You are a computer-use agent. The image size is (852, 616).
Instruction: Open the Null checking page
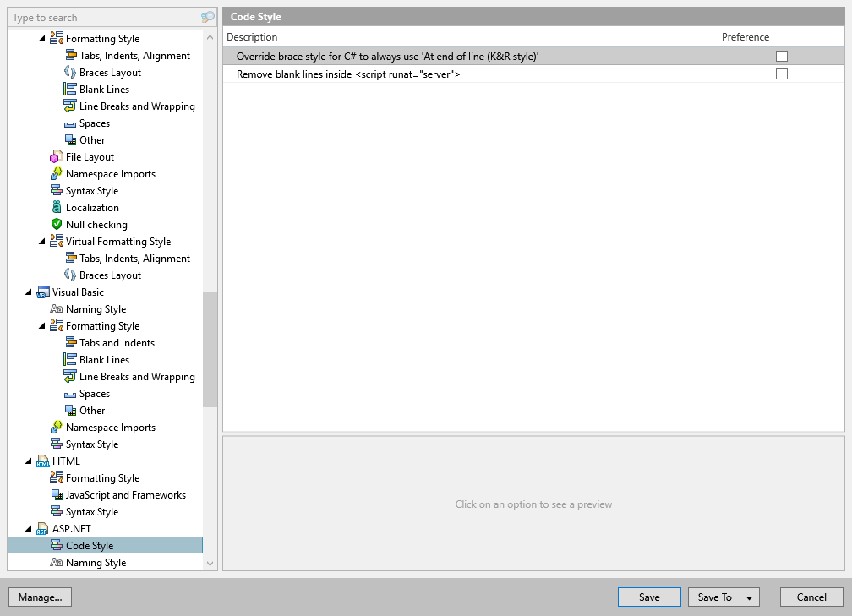tap(96, 225)
